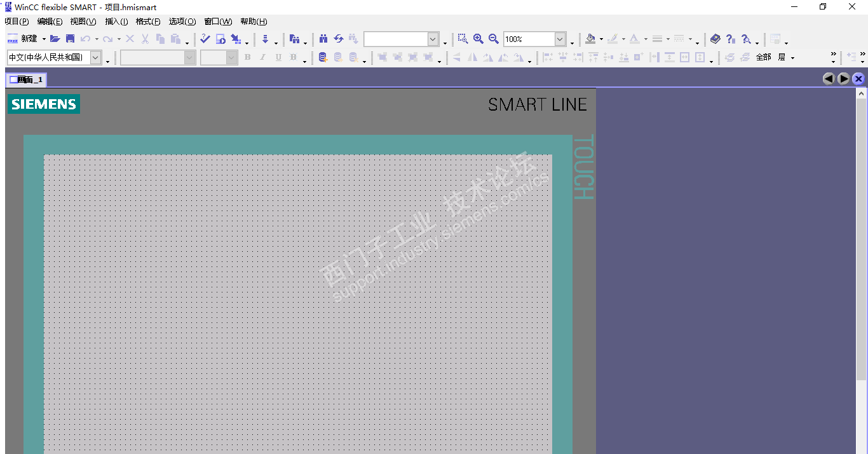Click the 全部 layers button
Viewport: 868px width, 454px height.
click(763, 57)
